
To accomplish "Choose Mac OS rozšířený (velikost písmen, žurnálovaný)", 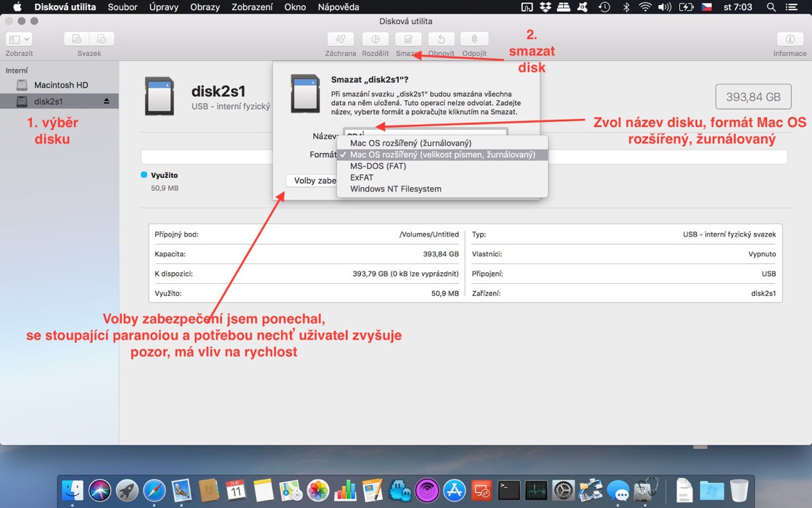I will coord(442,155).
